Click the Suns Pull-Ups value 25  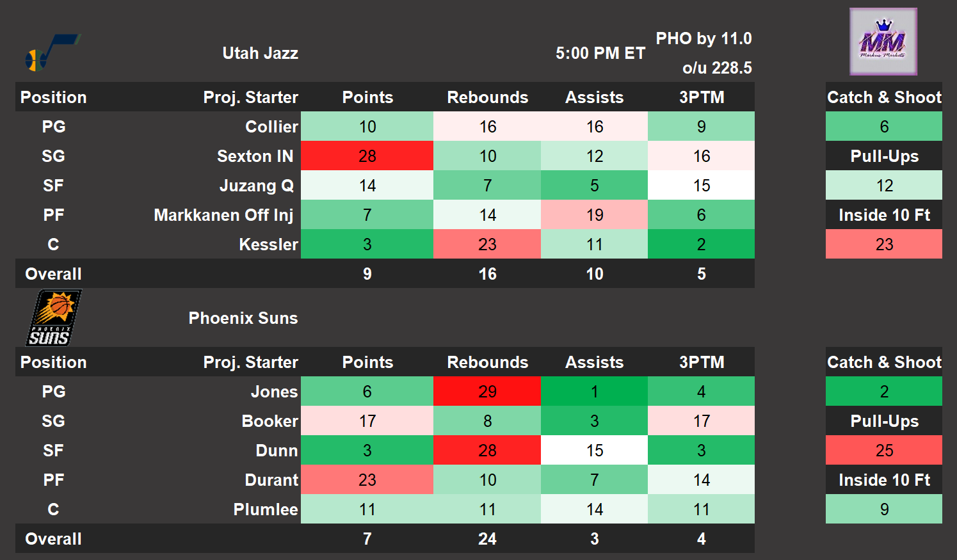(x=883, y=451)
